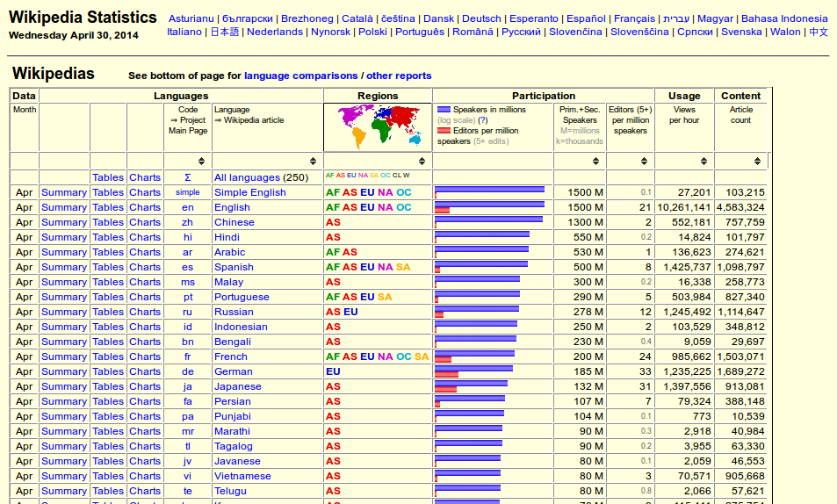Click the blue Speakers in millions legend swatch
Viewport: 837px width, 504px height.
444,110
